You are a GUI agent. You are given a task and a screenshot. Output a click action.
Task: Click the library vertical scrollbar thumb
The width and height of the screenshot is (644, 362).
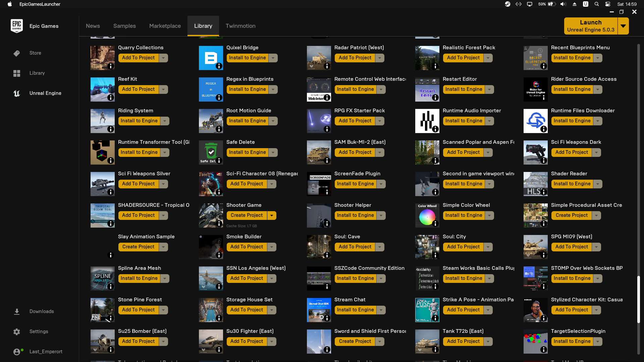click(x=638, y=299)
